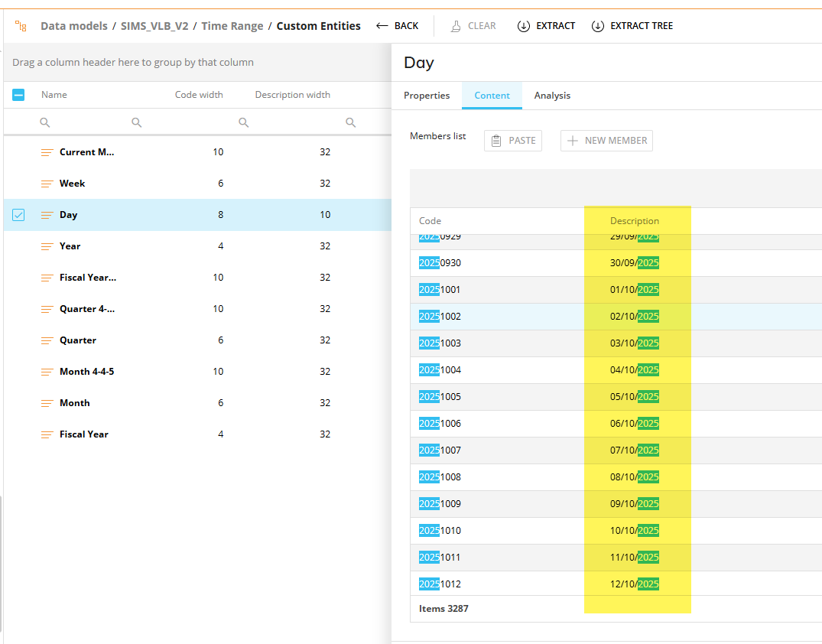Uncheck the Day row checkbox
This screenshot has width=822, height=644.
18,215
